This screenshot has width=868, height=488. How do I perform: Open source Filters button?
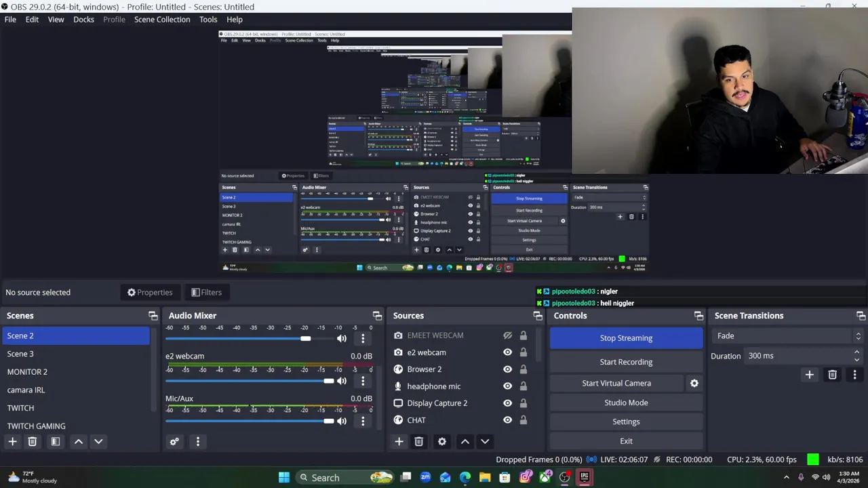pyautogui.click(x=206, y=292)
